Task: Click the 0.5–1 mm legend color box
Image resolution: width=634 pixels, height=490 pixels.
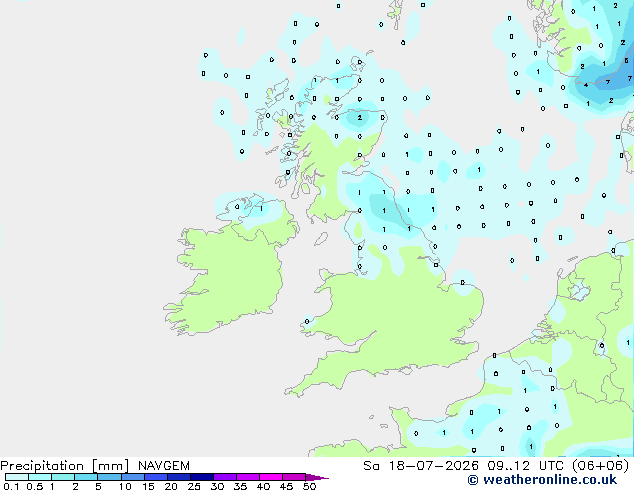Action: coord(40,477)
